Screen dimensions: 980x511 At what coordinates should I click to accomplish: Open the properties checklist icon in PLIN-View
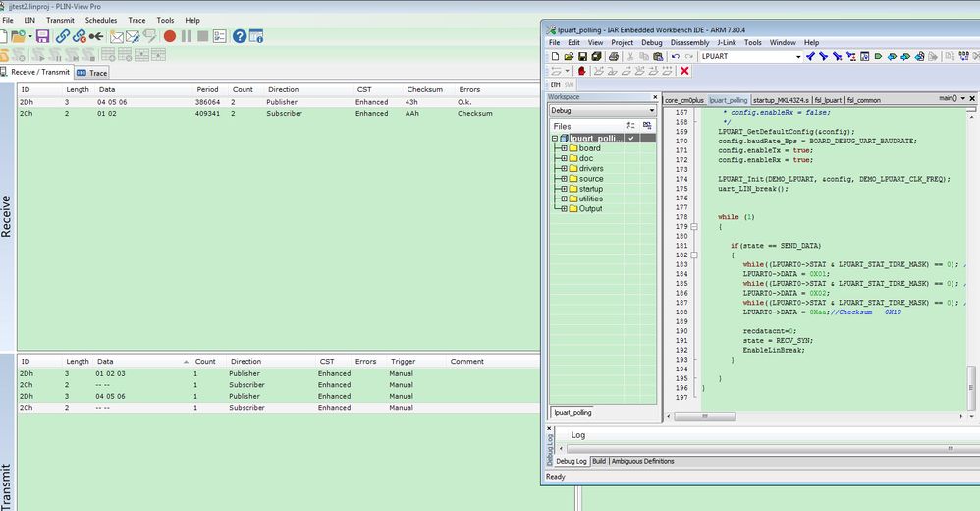click(x=219, y=36)
